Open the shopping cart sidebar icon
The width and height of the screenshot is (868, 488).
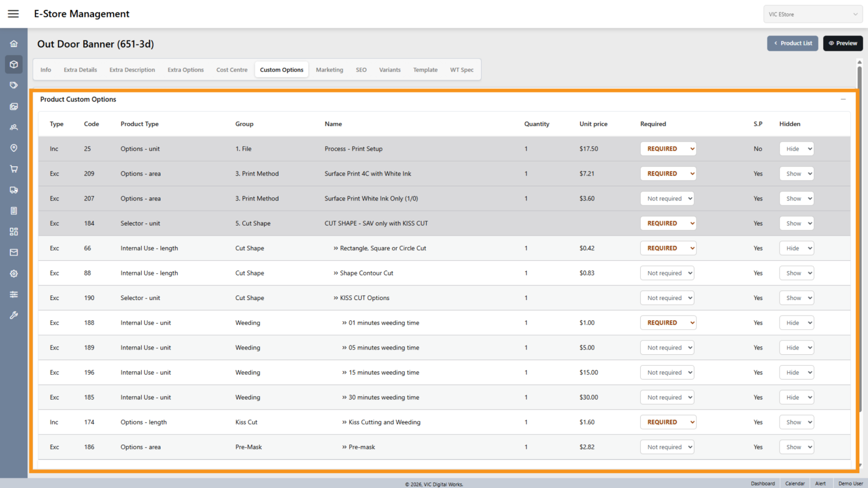(14, 169)
